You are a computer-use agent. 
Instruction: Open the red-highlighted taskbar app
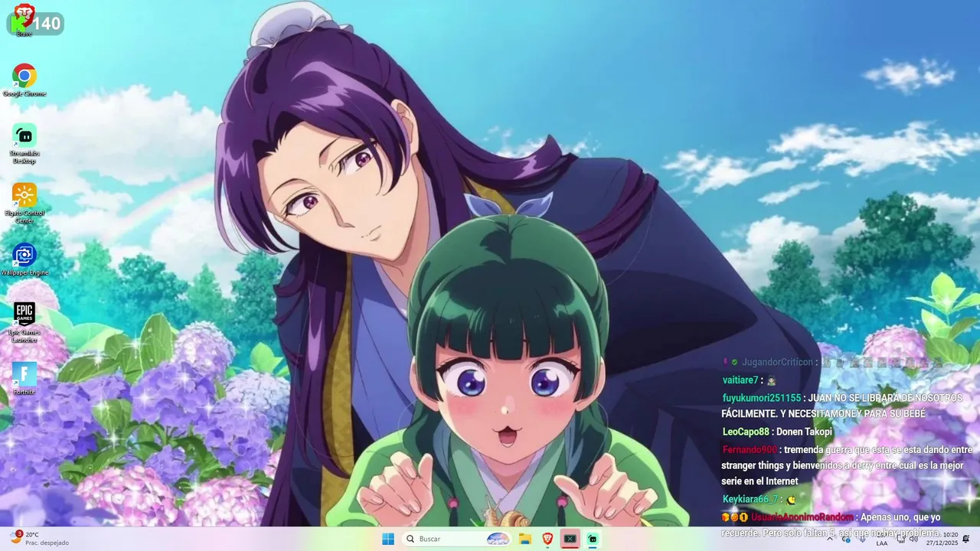[x=570, y=539]
